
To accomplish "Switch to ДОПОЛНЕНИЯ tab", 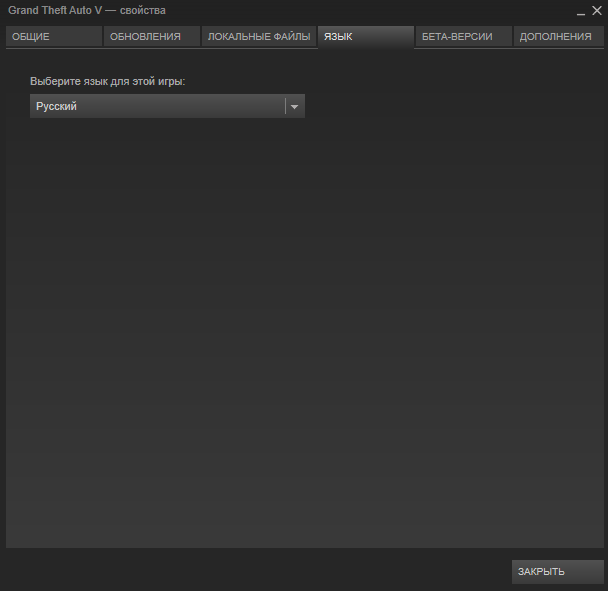I will point(558,36).
